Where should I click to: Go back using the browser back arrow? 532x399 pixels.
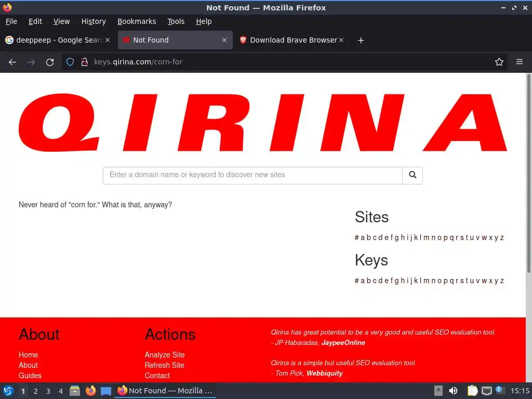pos(12,62)
